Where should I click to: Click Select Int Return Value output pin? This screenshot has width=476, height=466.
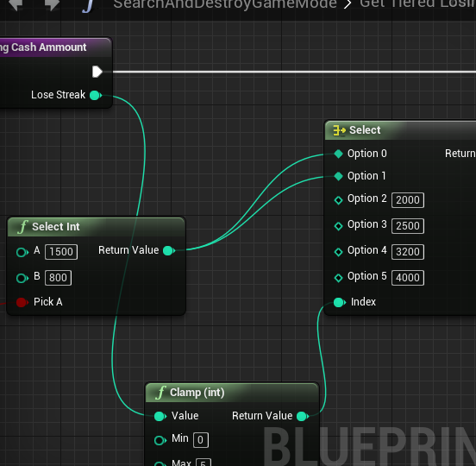coord(169,250)
